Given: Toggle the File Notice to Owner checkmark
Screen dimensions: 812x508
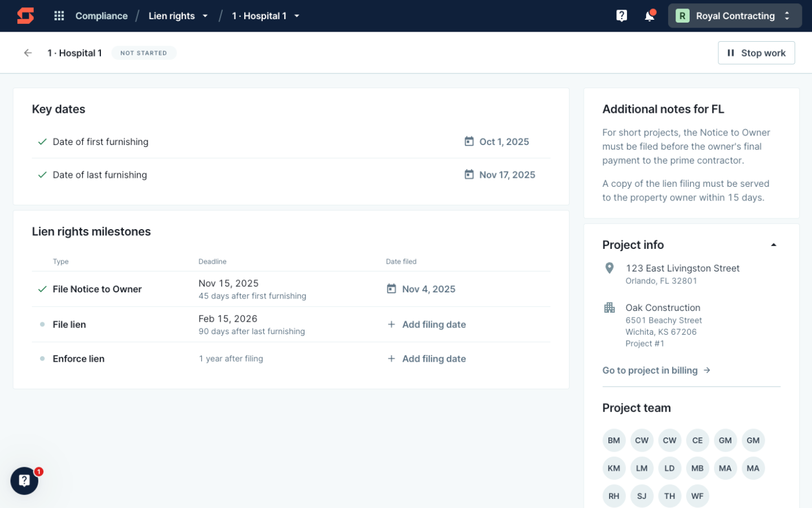Looking at the screenshot, I should pyautogui.click(x=42, y=288).
